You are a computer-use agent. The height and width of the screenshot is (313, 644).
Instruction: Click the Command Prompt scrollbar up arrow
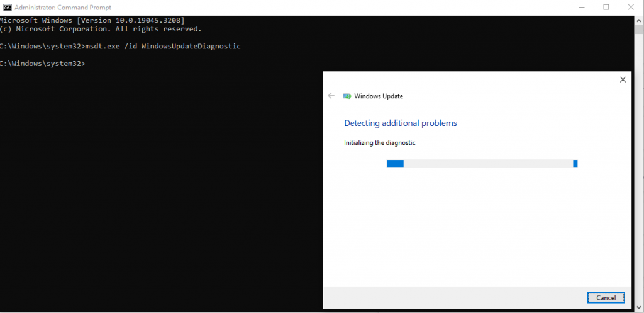coord(640,20)
